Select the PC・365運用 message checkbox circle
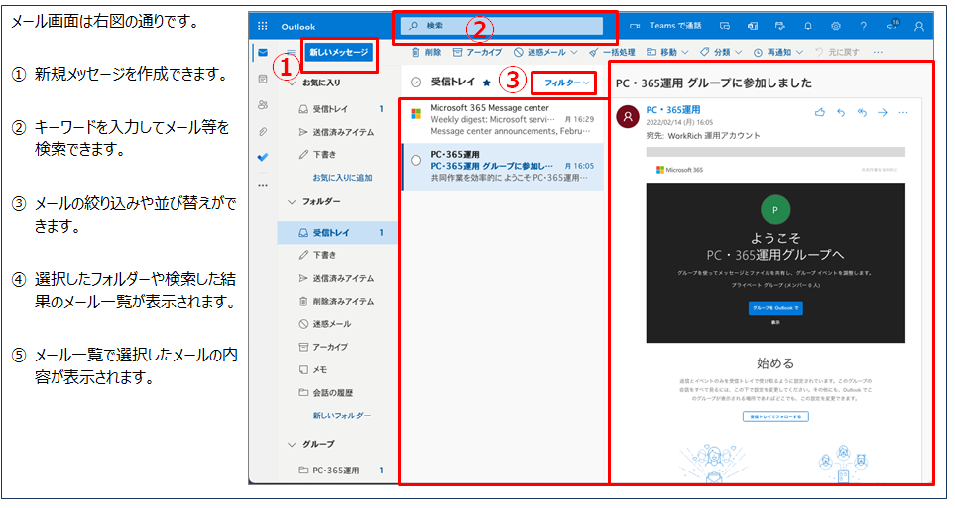Viewport: 955px width, 508px height. click(416, 161)
